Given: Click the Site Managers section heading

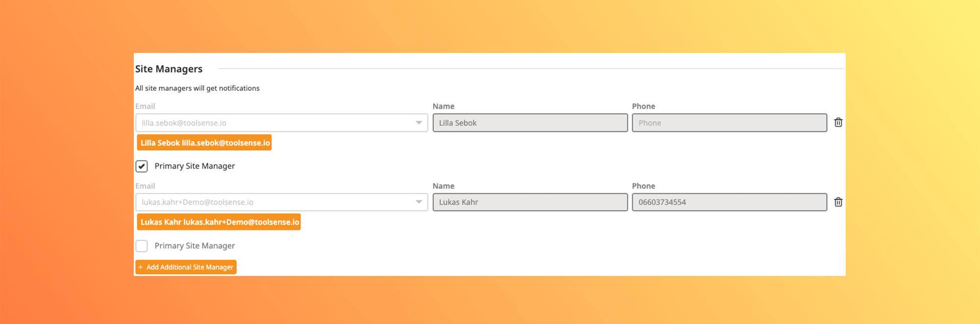Looking at the screenshot, I should (169, 69).
